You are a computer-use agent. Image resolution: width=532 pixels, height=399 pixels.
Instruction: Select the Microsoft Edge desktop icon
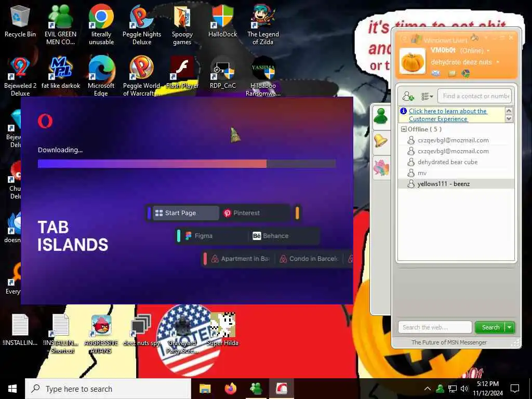point(101,76)
